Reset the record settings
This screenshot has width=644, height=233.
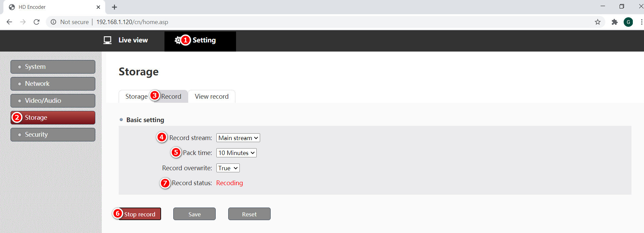point(249,214)
